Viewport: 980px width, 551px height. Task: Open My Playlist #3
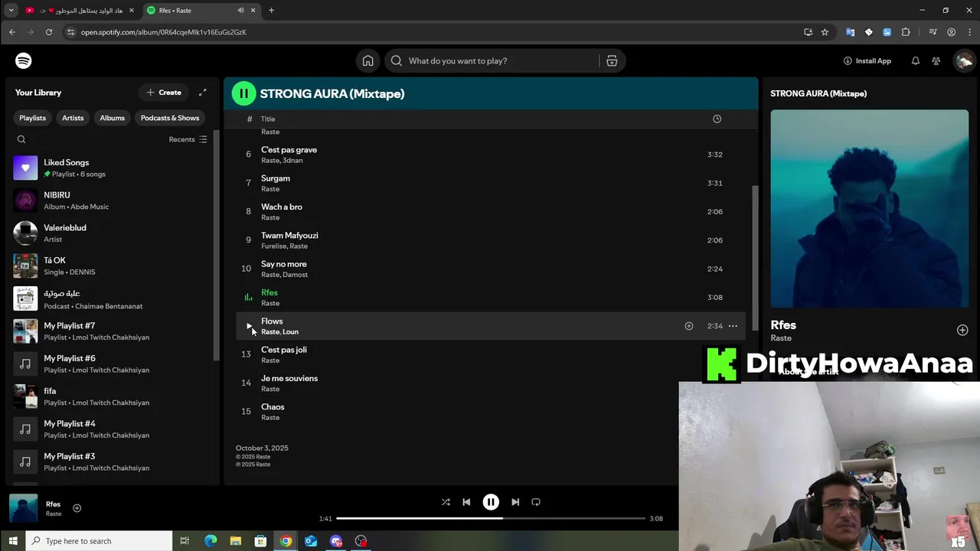112,461
